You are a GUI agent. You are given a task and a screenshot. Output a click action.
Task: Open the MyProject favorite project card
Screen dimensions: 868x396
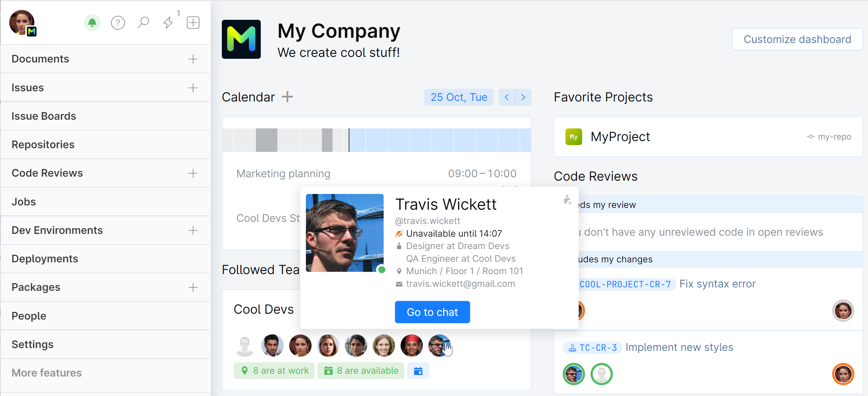click(620, 137)
